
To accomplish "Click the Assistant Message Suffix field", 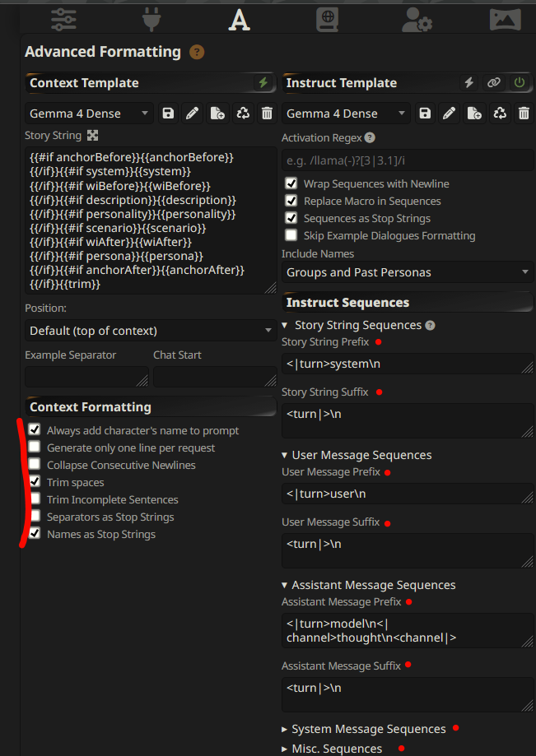I will (408, 694).
